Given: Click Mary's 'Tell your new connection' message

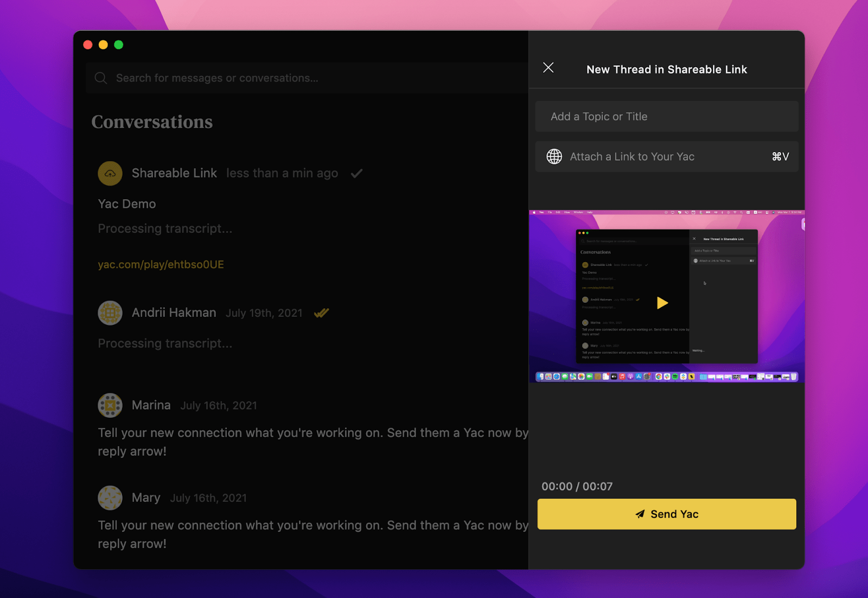Looking at the screenshot, I should click(x=313, y=535).
